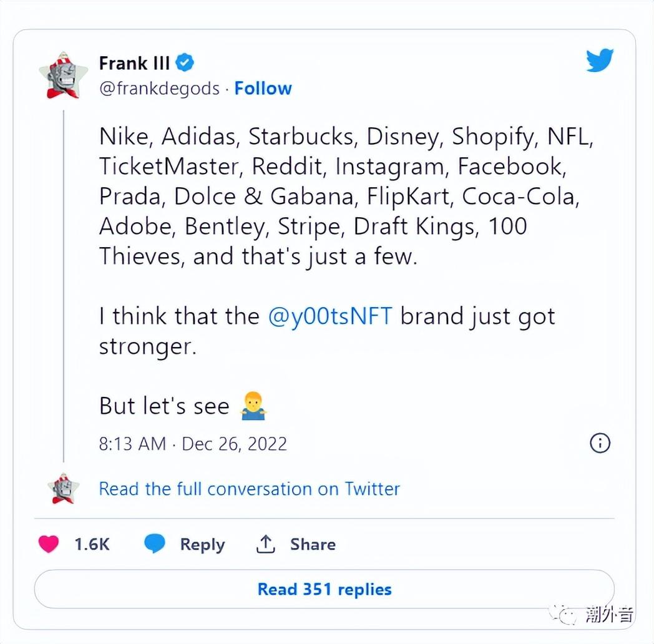Click the @frankdegods handle
The image size is (654, 644).
pos(159,89)
